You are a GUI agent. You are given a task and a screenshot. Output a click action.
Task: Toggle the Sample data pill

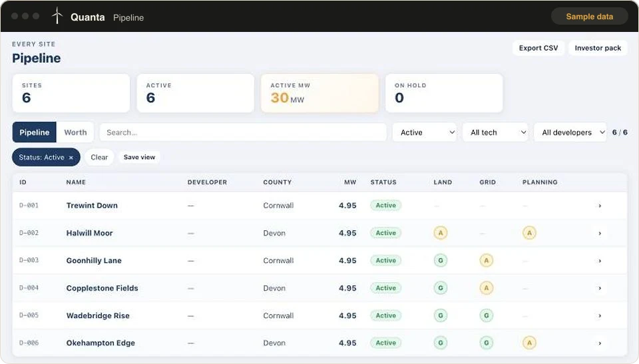(x=589, y=17)
